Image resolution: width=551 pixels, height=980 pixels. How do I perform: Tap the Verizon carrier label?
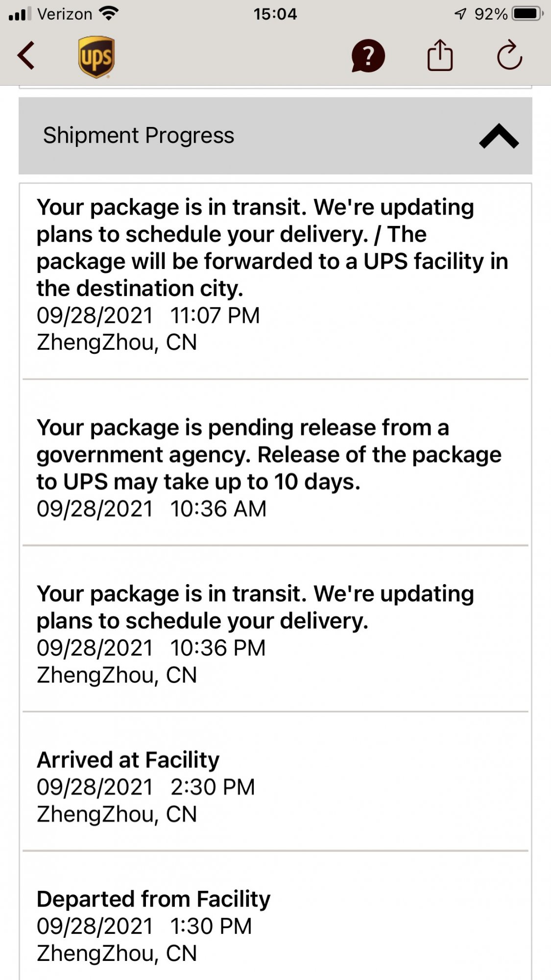[65, 14]
